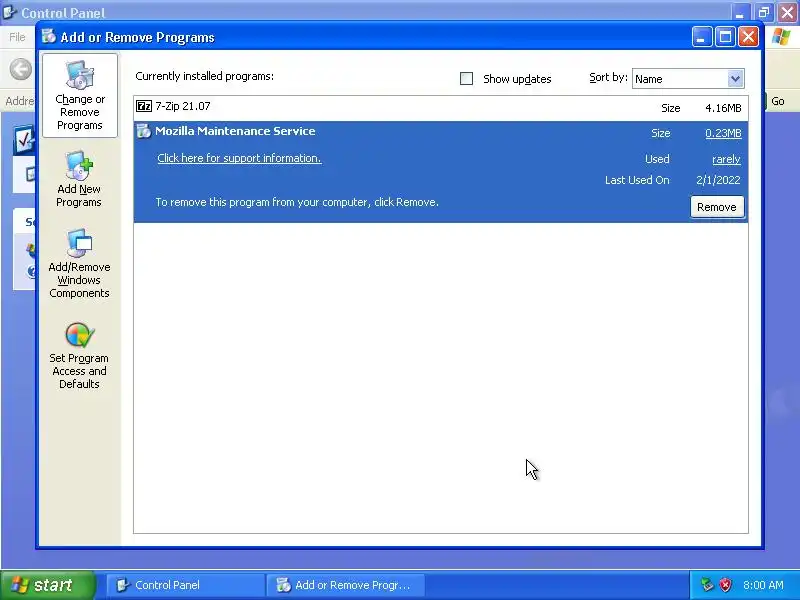Click the Back arrow in Control Panel
The height and width of the screenshot is (600, 800).
21,69
